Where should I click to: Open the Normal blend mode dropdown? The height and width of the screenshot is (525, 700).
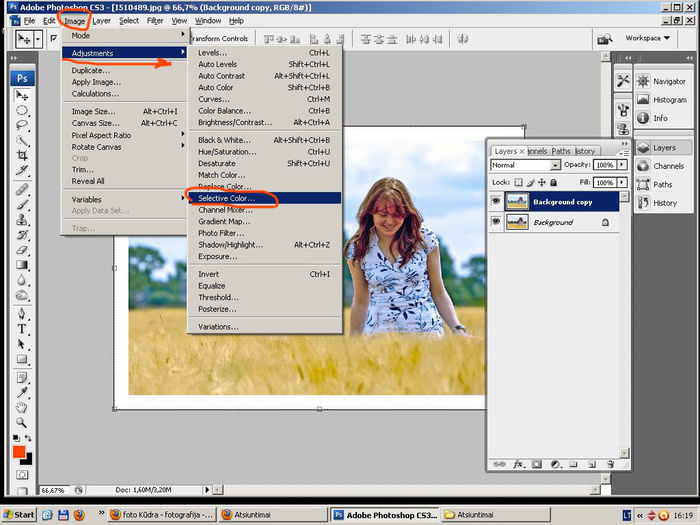coord(525,165)
